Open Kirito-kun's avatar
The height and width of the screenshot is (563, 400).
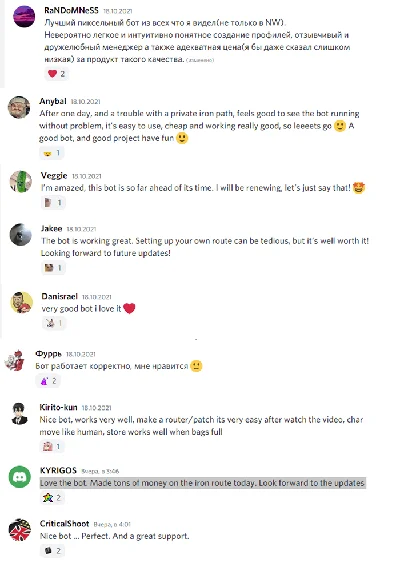click(x=19, y=414)
